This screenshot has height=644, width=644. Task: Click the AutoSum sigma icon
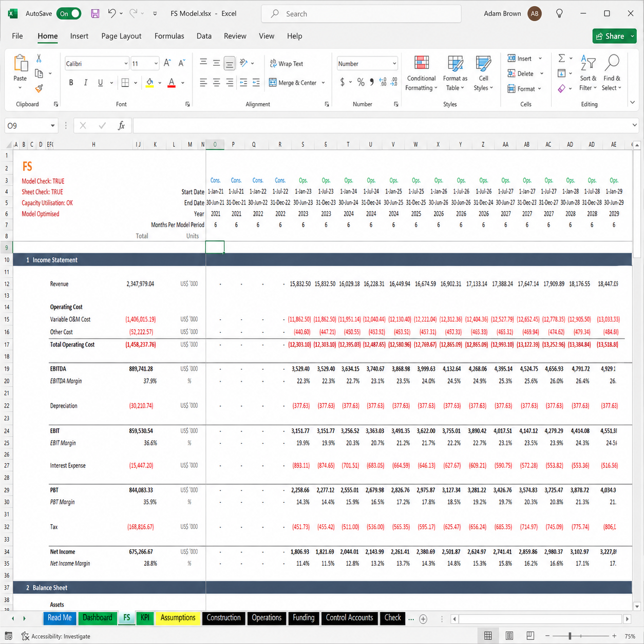pyautogui.click(x=562, y=59)
